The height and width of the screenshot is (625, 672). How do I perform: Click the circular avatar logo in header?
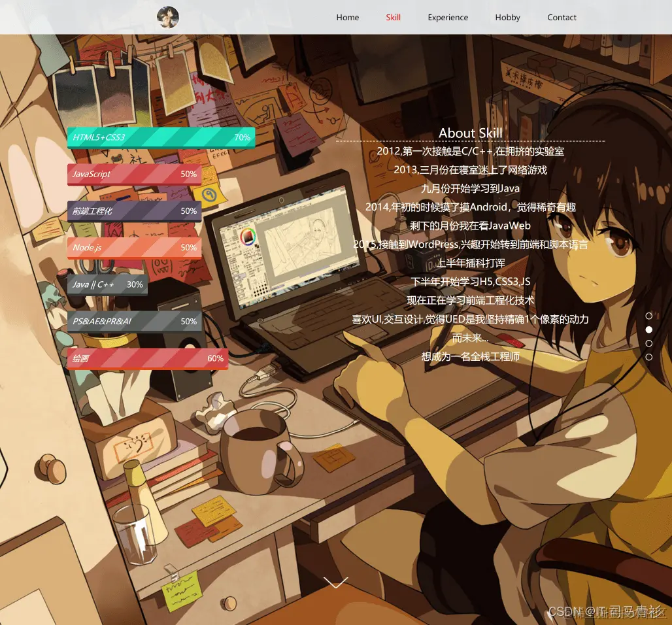(x=168, y=17)
